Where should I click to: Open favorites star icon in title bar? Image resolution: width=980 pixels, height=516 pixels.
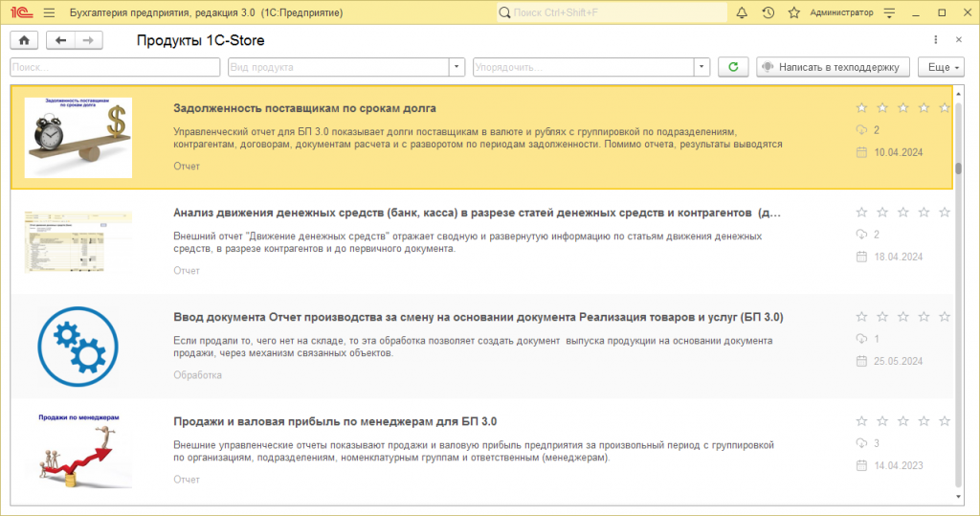(793, 12)
